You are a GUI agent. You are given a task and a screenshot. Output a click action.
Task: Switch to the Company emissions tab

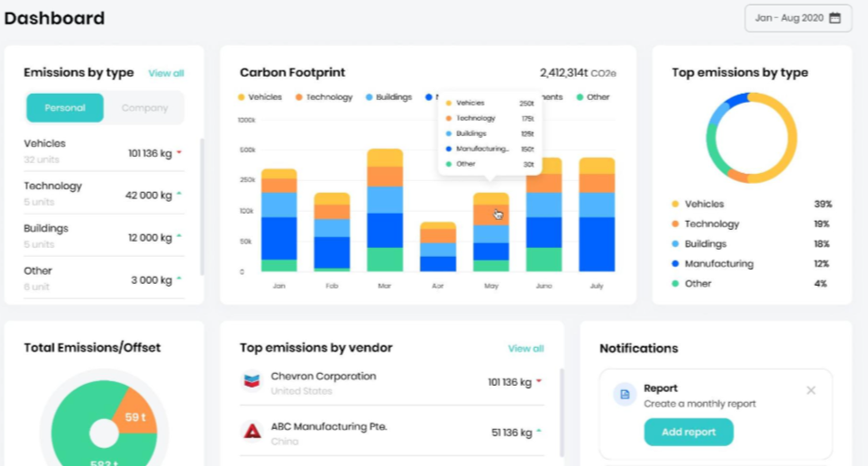pyautogui.click(x=144, y=108)
